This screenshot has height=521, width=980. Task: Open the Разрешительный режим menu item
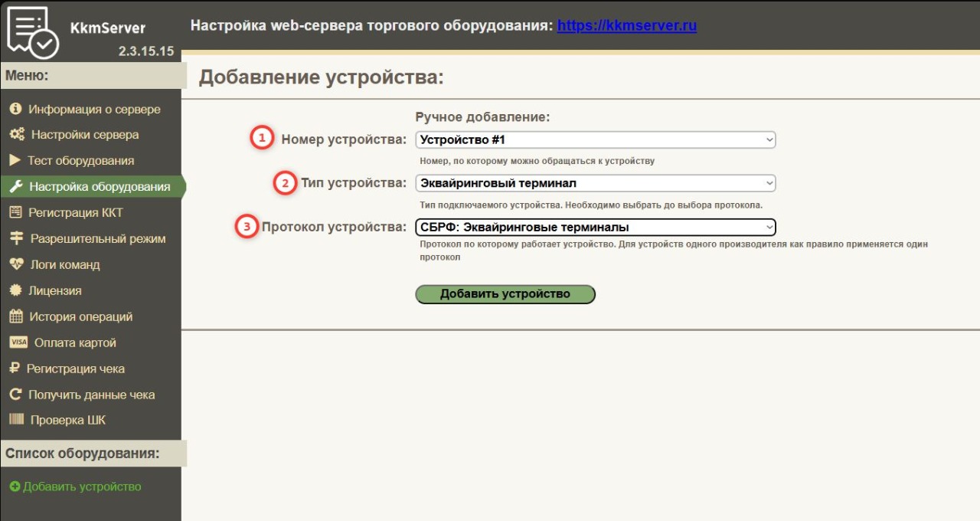coord(97,238)
